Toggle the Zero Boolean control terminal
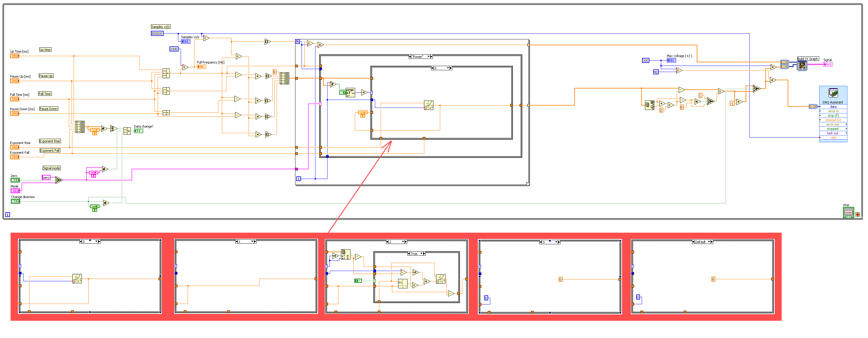This screenshot has width=868, height=338. 15,180
